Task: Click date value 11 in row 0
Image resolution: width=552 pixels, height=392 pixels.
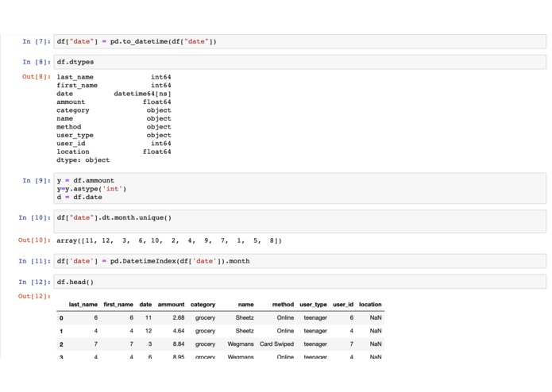Action: (x=149, y=317)
